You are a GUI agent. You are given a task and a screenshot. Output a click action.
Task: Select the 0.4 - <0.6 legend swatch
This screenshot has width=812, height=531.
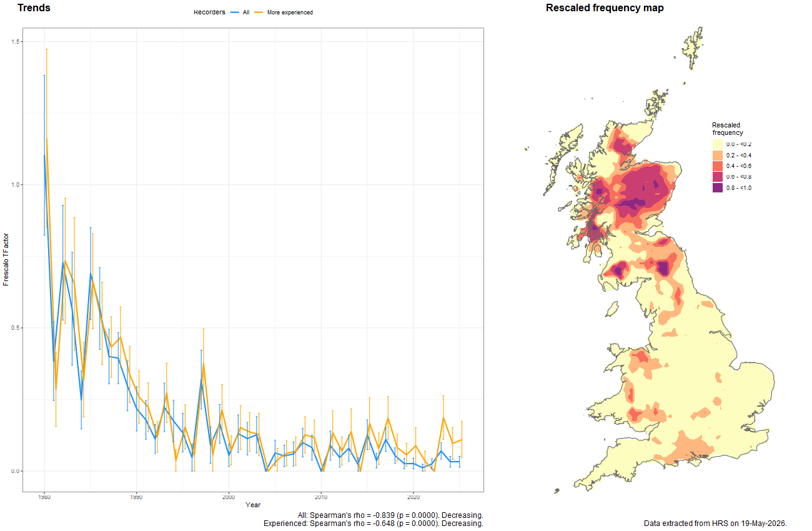718,166
